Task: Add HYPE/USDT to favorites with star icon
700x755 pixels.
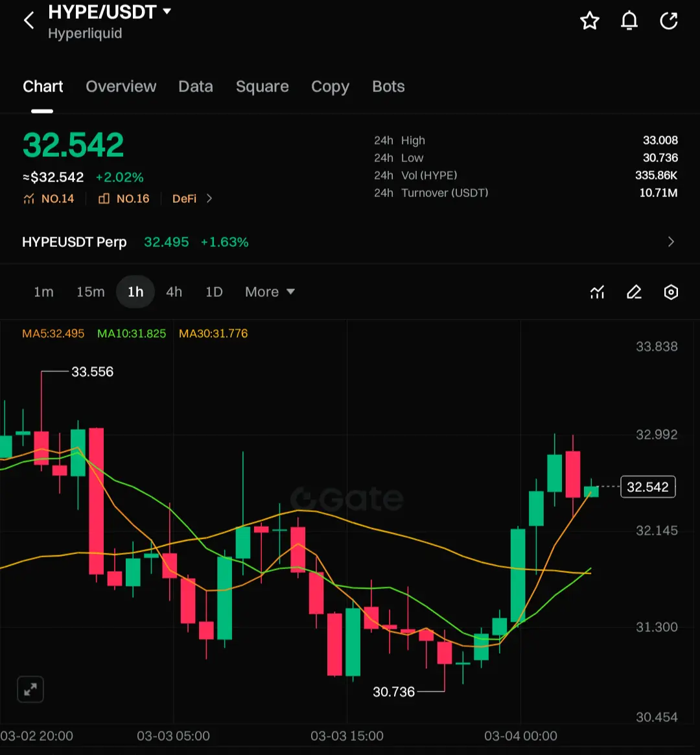Action: [x=589, y=21]
